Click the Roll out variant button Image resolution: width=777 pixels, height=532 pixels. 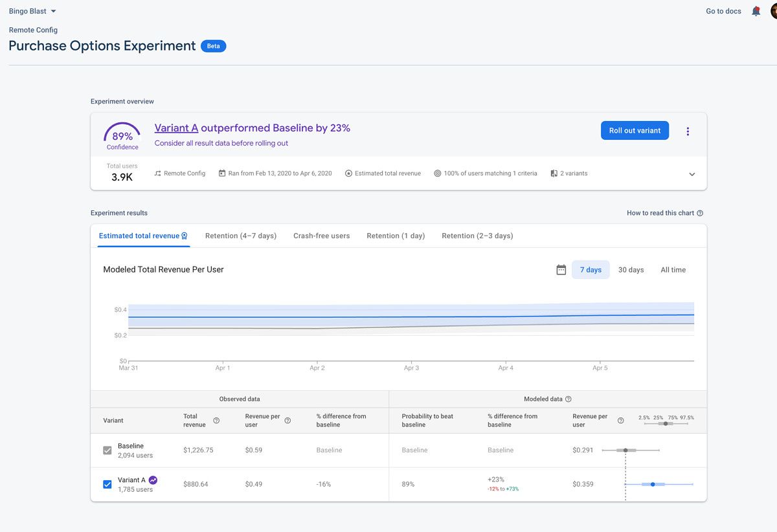pyautogui.click(x=635, y=130)
